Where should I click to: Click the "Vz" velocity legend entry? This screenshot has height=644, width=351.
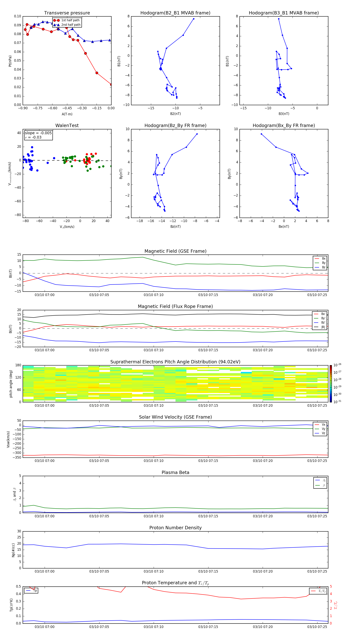pyautogui.click(x=320, y=433)
